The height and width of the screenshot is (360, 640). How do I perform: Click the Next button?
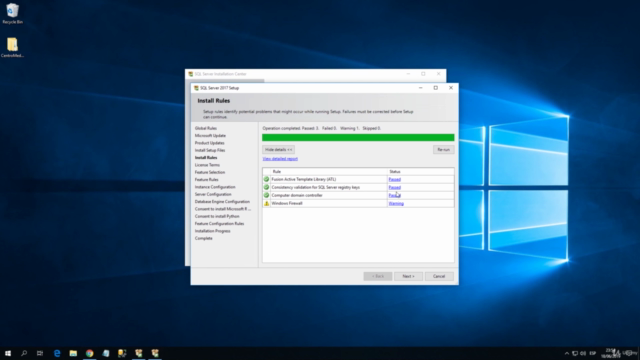pyautogui.click(x=408, y=276)
